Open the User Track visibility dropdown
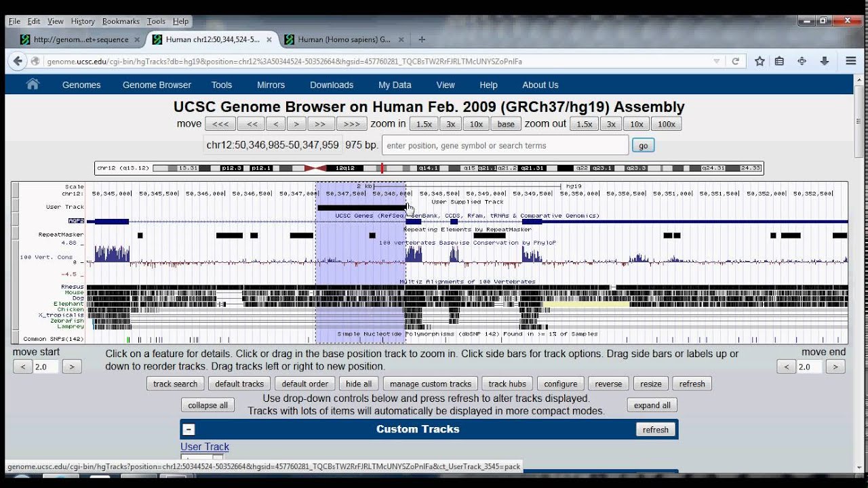 point(201,459)
